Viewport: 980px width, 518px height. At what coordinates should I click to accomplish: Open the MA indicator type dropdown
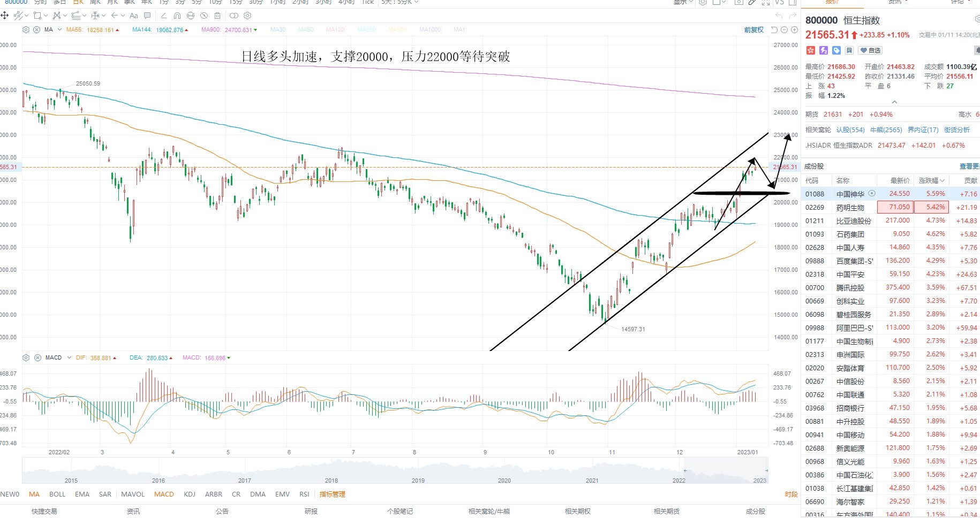(x=59, y=30)
